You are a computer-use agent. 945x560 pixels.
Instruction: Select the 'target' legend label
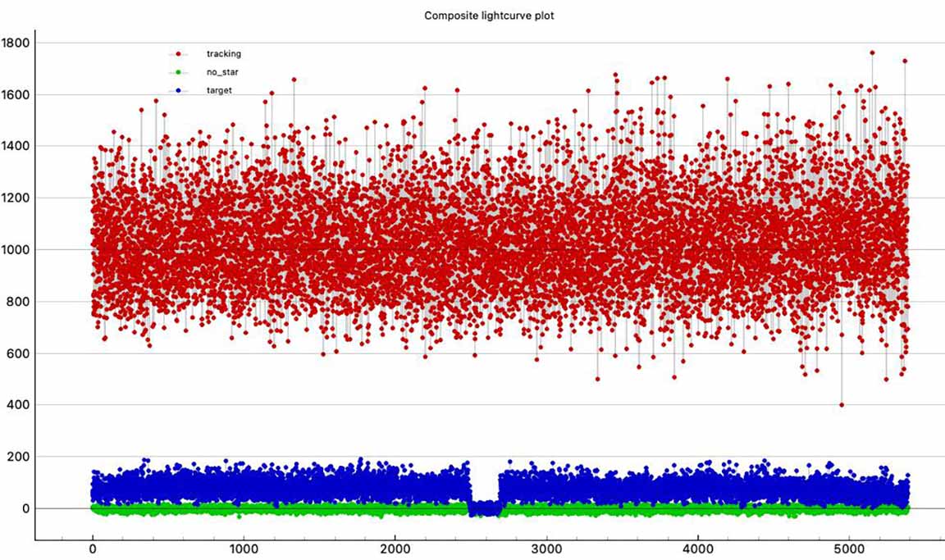(219, 90)
